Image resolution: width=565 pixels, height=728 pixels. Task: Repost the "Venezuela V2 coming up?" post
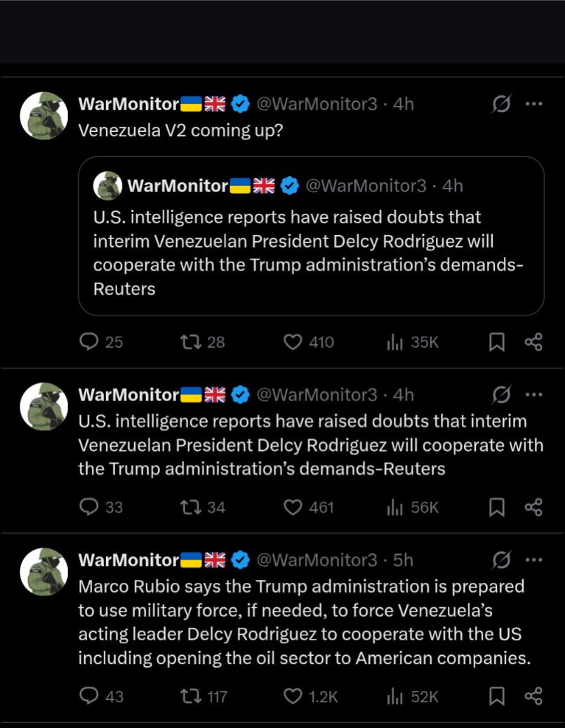(x=190, y=342)
